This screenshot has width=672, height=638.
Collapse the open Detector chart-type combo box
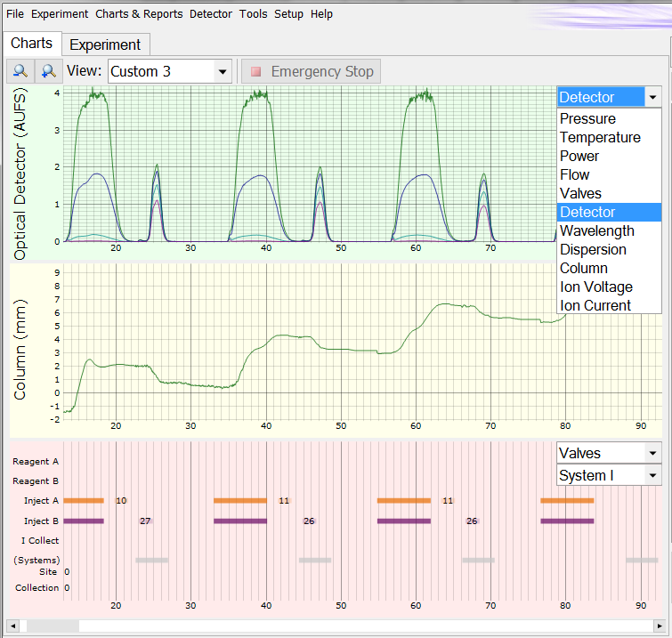pyautogui.click(x=652, y=97)
